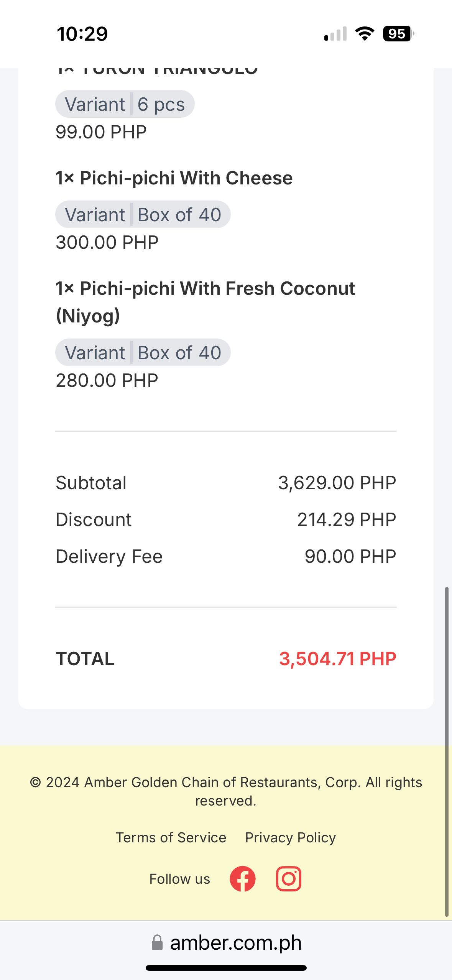
Task: Tap variant chip under Pichi-pichi With Cheese
Action: [143, 215]
